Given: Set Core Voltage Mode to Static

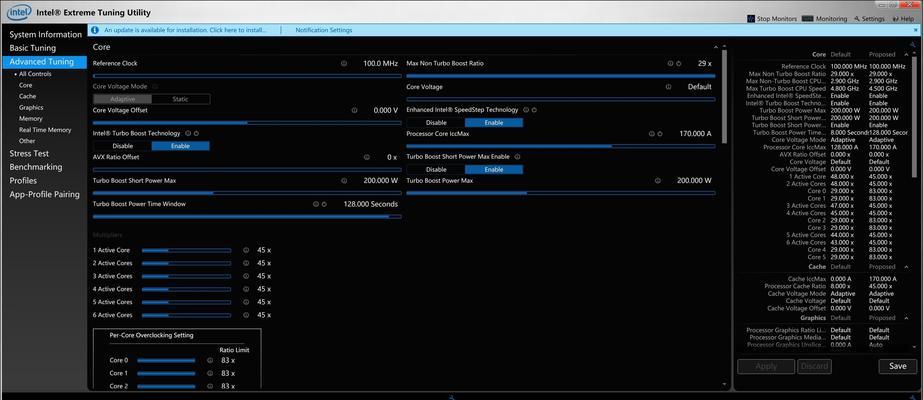Looking at the screenshot, I should (x=180, y=99).
